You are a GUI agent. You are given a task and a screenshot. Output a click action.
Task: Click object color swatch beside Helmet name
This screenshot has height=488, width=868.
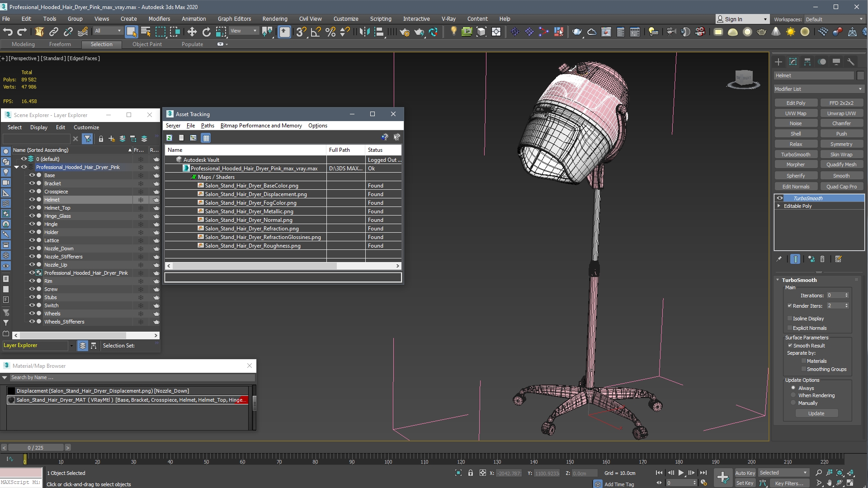point(860,75)
